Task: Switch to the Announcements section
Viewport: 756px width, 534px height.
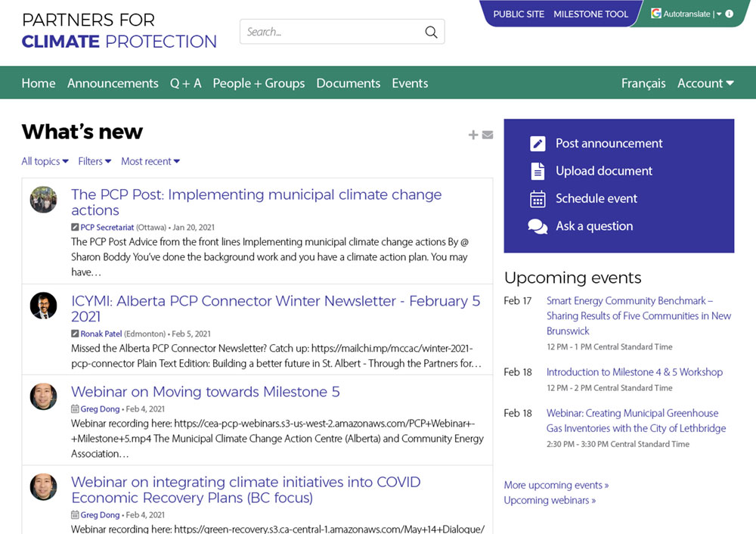Action: tap(113, 83)
